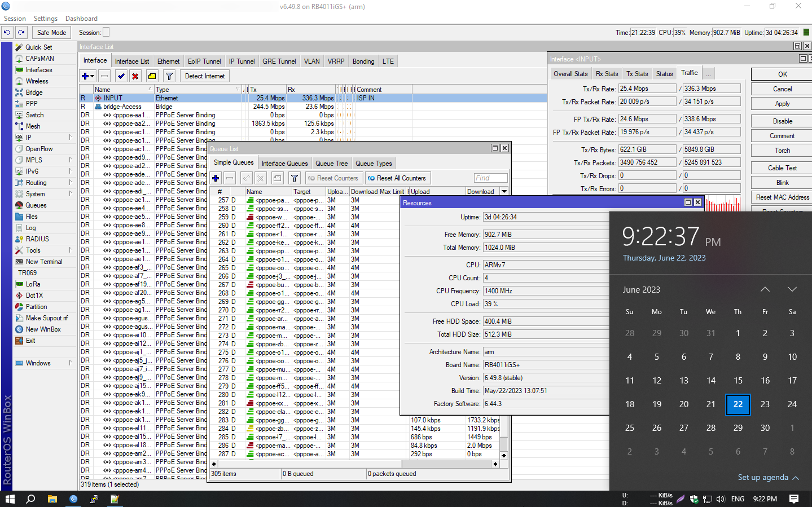Open the Queue List column selector dropdown arrow
Viewport: 812px width, 507px height.
point(504,192)
